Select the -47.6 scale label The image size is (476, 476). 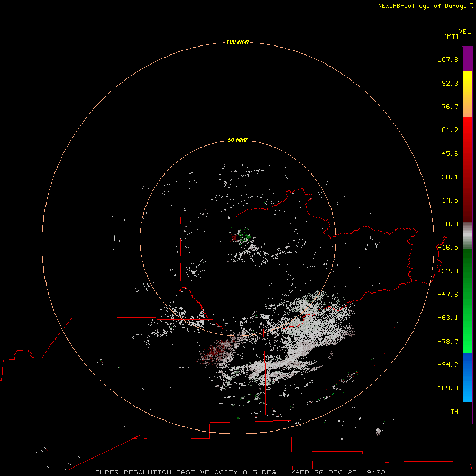[x=448, y=295]
